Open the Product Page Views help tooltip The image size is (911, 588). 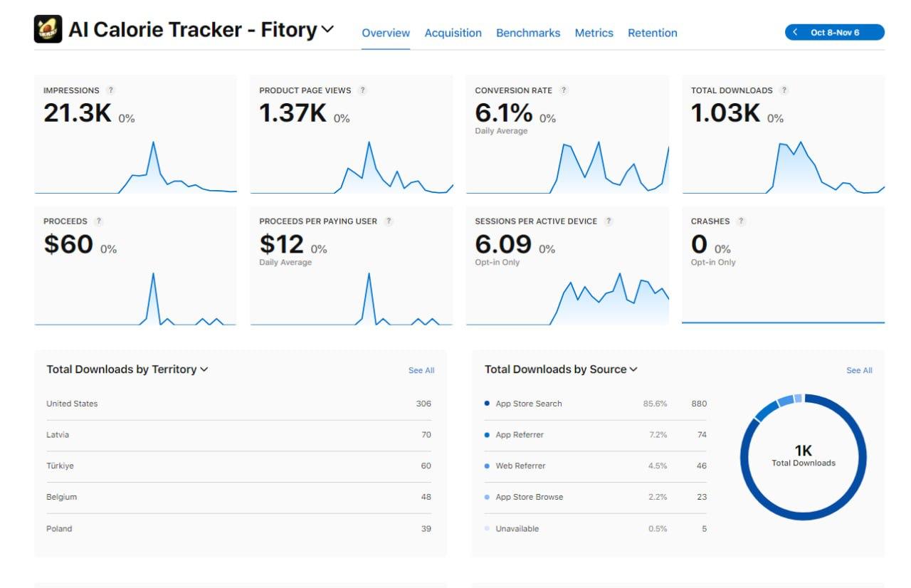(x=363, y=90)
